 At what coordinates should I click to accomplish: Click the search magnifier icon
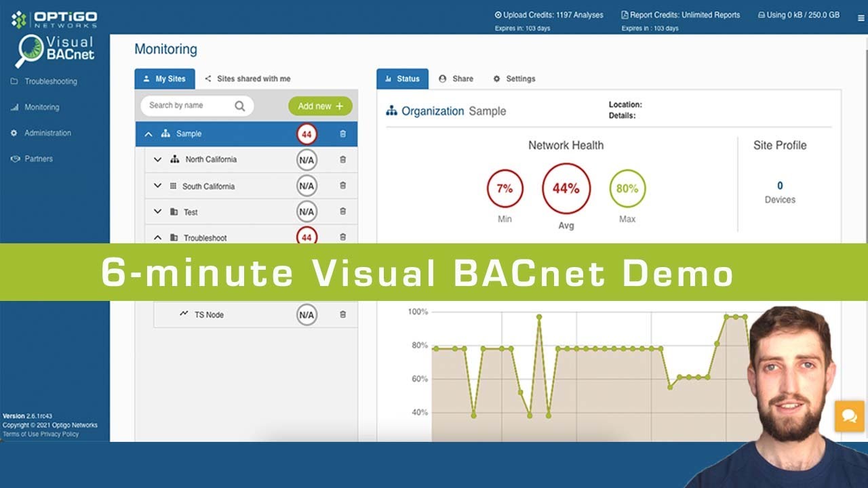(240, 106)
